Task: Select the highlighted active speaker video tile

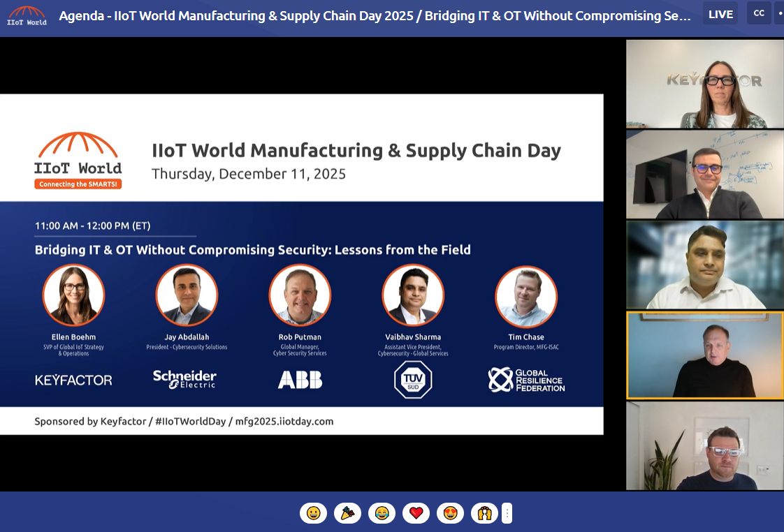Action: pyautogui.click(x=704, y=355)
